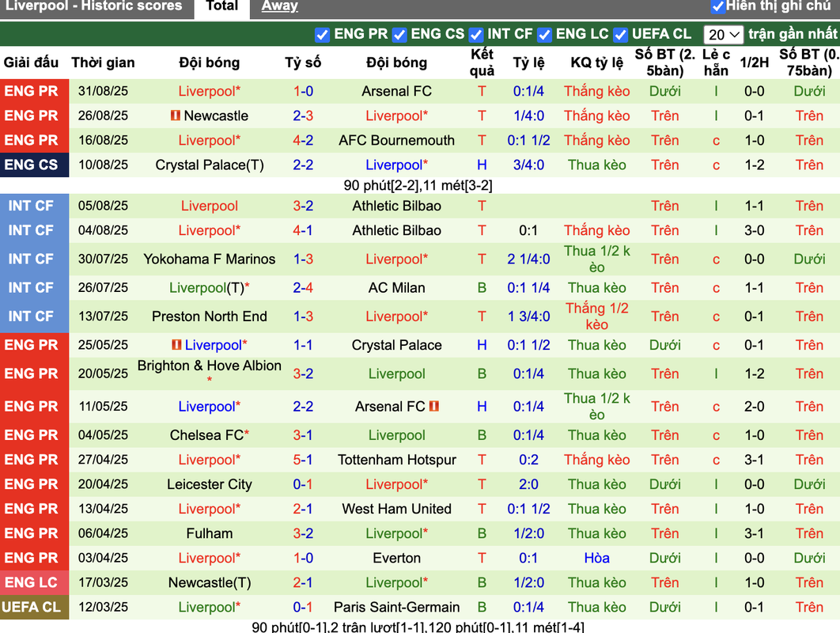
Task: Click the Kết quả column header
Action: pos(482,63)
